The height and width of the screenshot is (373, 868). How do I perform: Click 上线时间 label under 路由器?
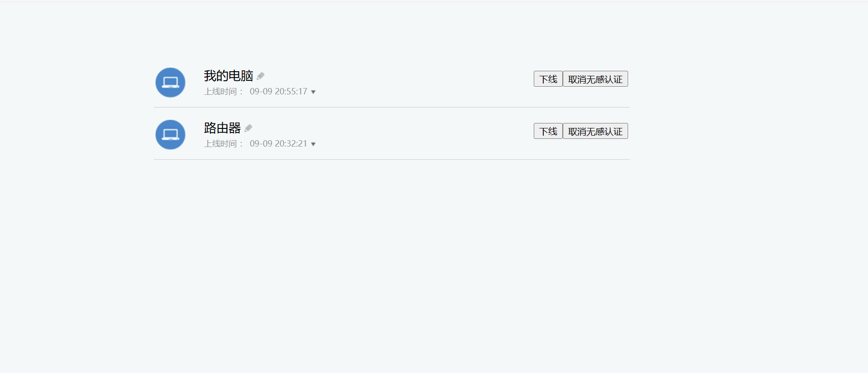[x=220, y=144]
